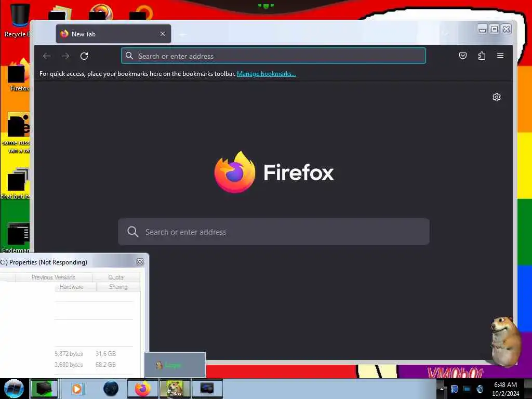Select the 'that but its' desktop icon
Screen dimensions: 532x399
16,183
